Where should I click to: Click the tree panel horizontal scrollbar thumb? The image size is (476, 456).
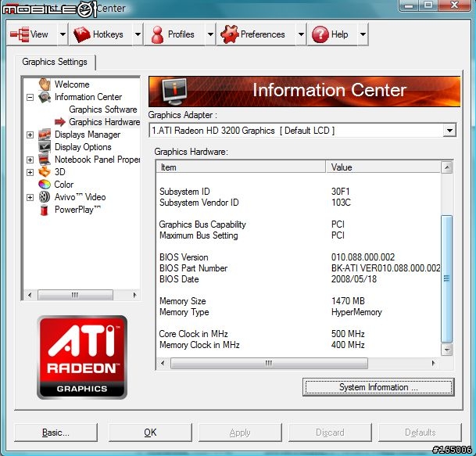75,295
